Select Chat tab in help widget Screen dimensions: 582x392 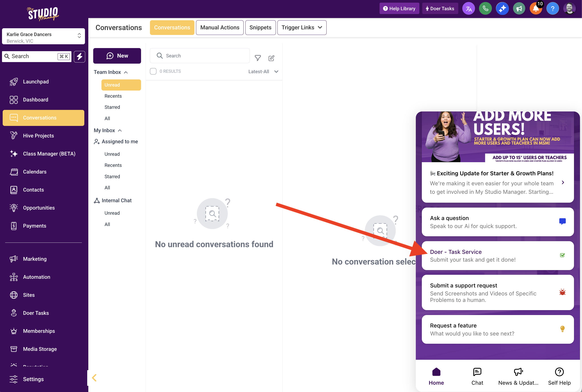pyautogui.click(x=477, y=376)
